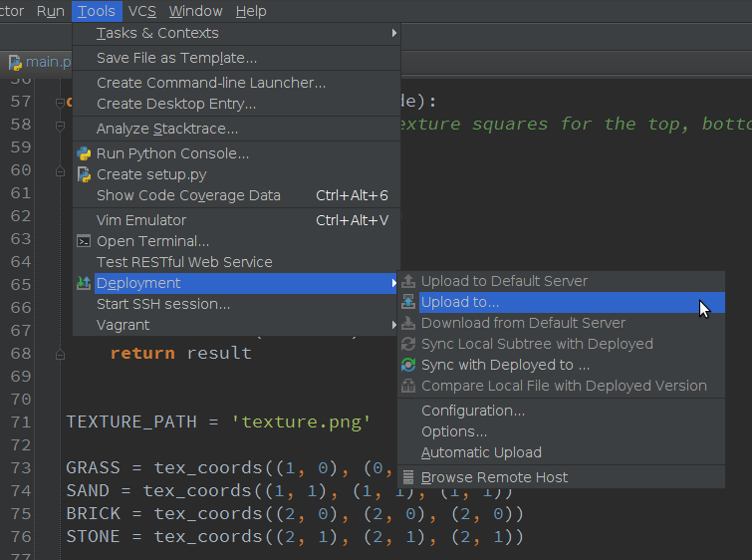Expand the Deployment submenu arrow
The height and width of the screenshot is (560, 752).
click(x=393, y=283)
